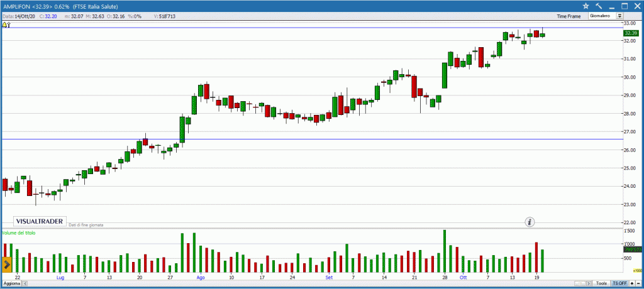This screenshot has height=289, width=644.
Task: Click the 'Set' month label on axis
Action: tap(329, 278)
